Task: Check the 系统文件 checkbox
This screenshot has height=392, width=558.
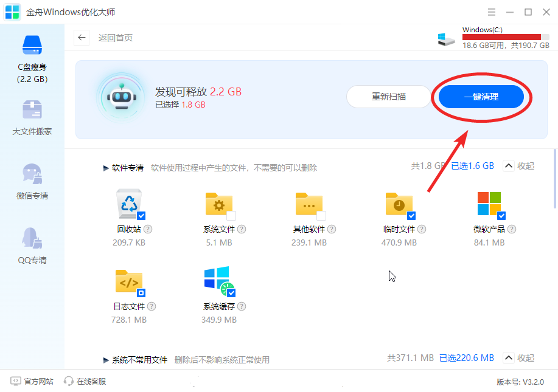Action: tap(231, 216)
